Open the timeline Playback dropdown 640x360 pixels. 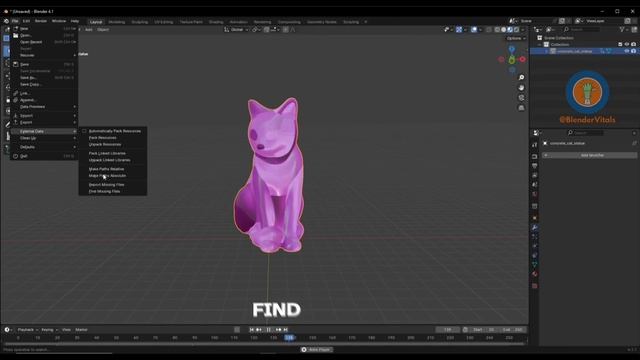27,330
